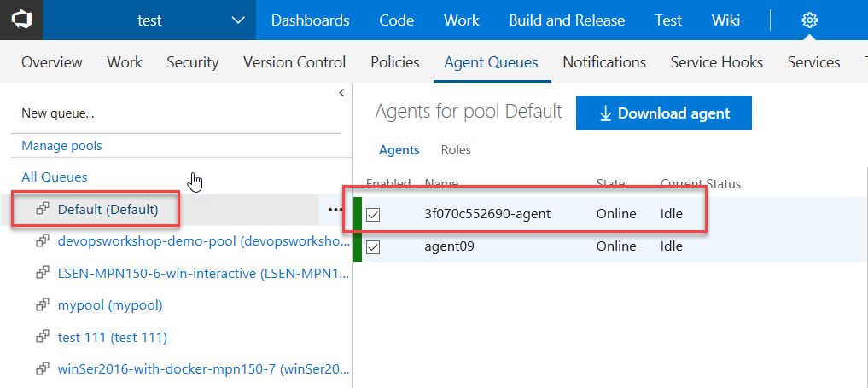Open the Test hub
The height and width of the screenshot is (388, 868).
click(x=668, y=20)
